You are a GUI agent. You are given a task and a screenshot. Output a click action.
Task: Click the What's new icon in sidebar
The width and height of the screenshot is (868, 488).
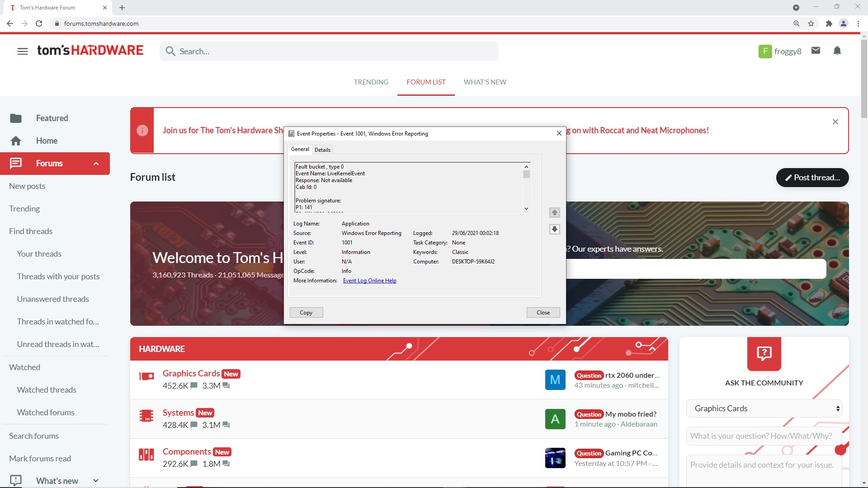coord(16,480)
